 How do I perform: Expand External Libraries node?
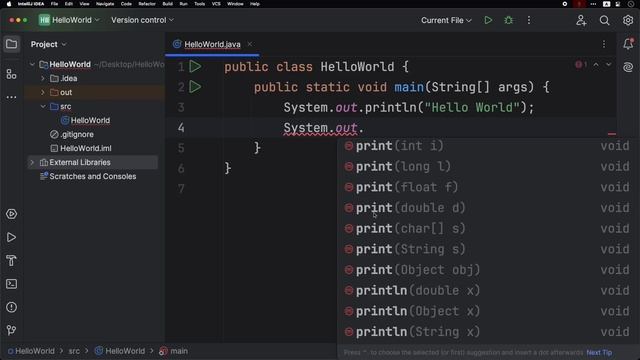pos(32,162)
